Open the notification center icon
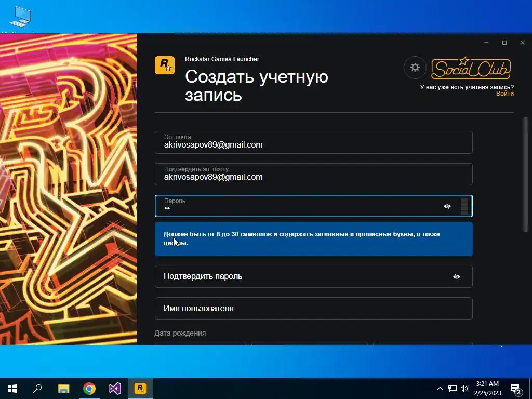 tap(516, 389)
